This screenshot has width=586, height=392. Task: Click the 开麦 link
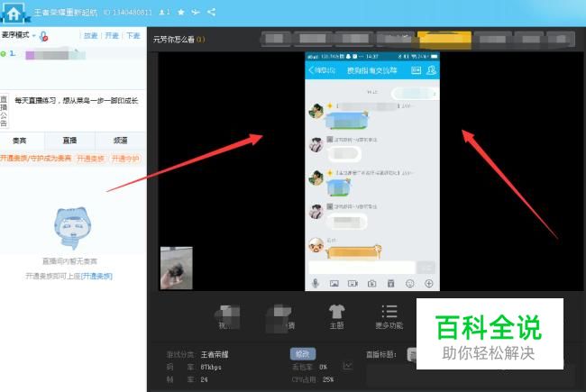coord(112,36)
